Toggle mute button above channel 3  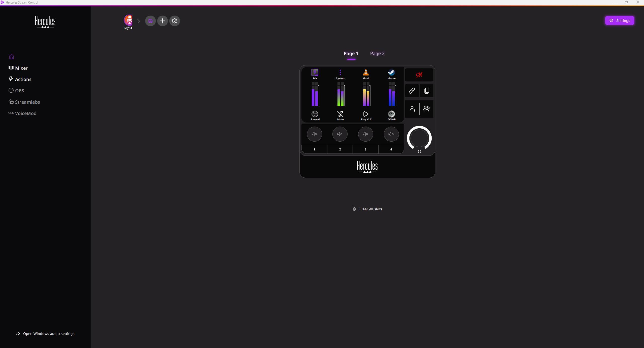pyautogui.click(x=365, y=134)
